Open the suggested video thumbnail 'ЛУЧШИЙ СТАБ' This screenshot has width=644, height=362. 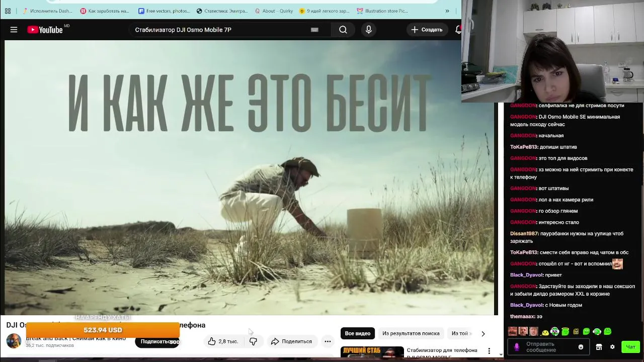click(372, 352)
